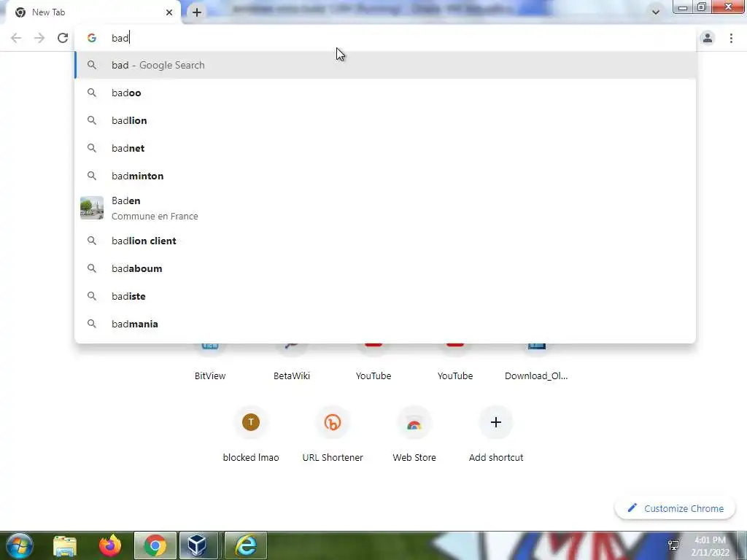Screen dimensions: 747x560
Task: Click the Add shortcut plus icon
Action: pyautogui.click(x=496, y=422)
